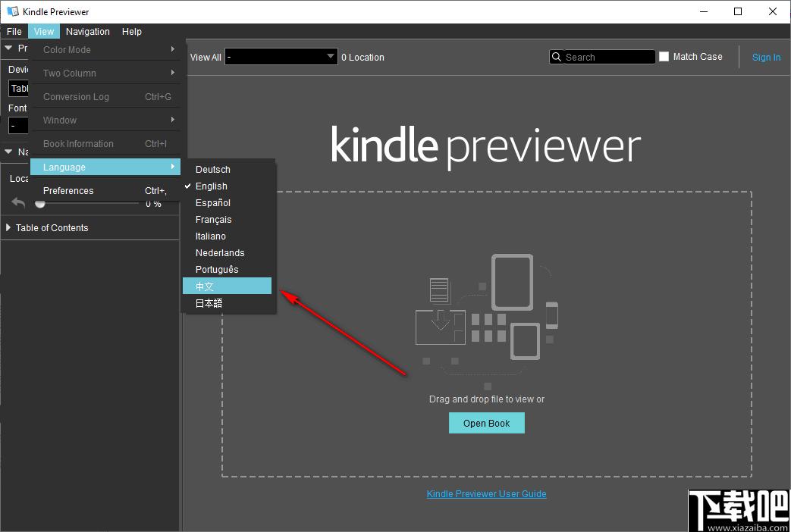Collapse the Navigation panel triangle

8,152
